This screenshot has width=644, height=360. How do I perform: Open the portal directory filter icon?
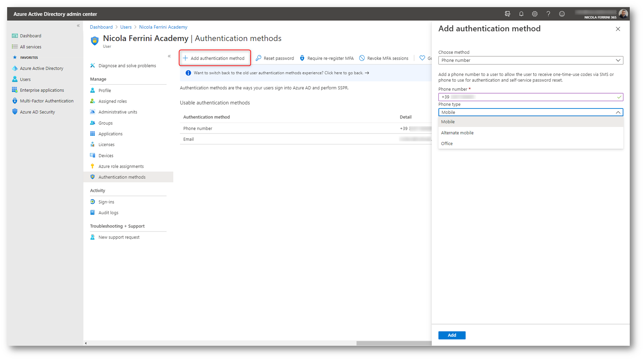click(x=507, y=14)
